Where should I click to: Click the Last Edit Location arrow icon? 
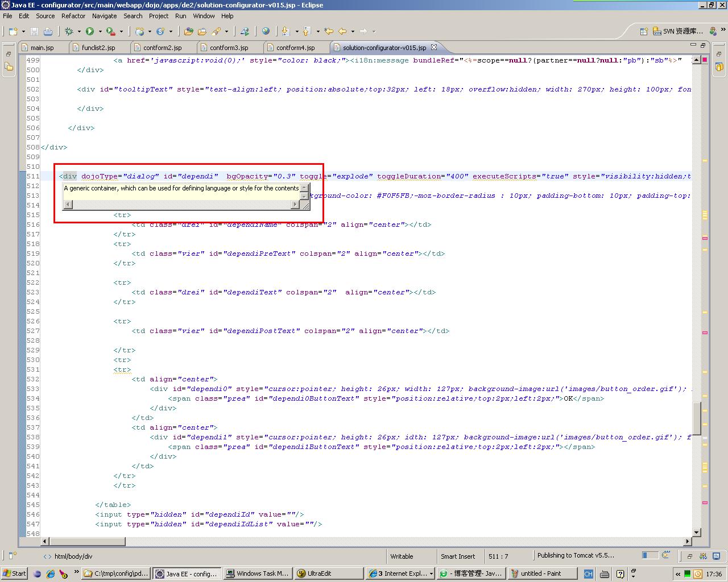pyautogui.click(x=329, y=31)
